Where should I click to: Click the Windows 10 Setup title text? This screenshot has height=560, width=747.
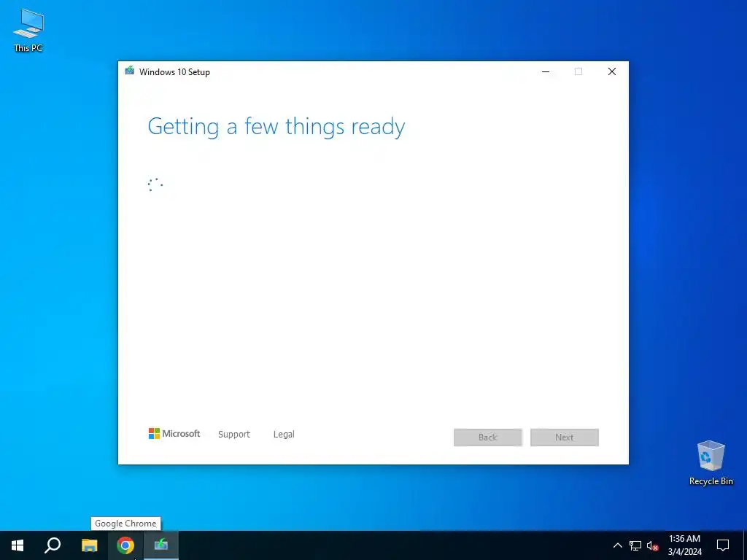[174, 72]
